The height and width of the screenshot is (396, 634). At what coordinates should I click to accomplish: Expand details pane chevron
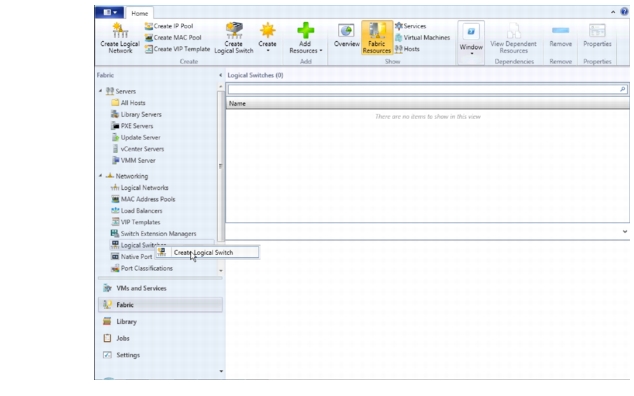point(625,231)
